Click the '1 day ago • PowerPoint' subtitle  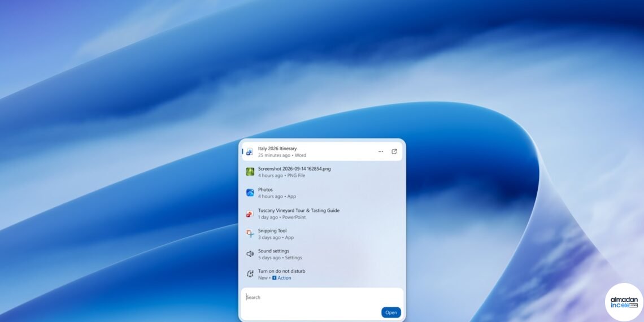coord(282,217)
